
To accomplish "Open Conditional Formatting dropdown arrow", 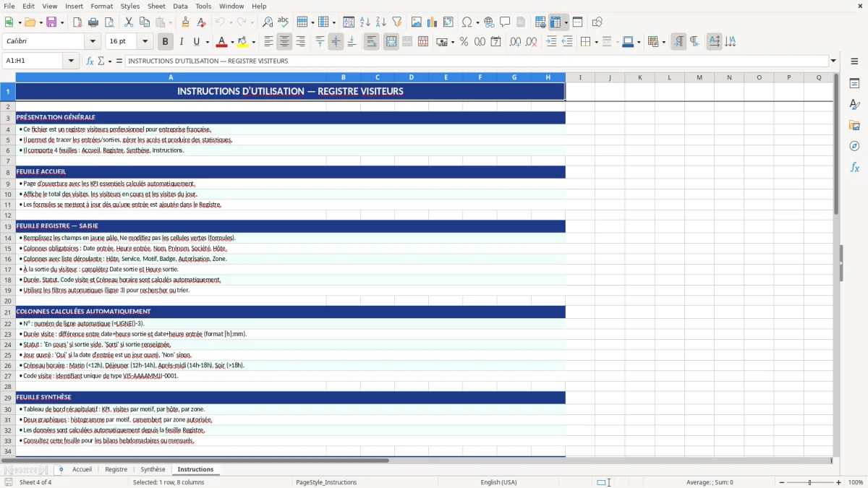I will (663, 42).
